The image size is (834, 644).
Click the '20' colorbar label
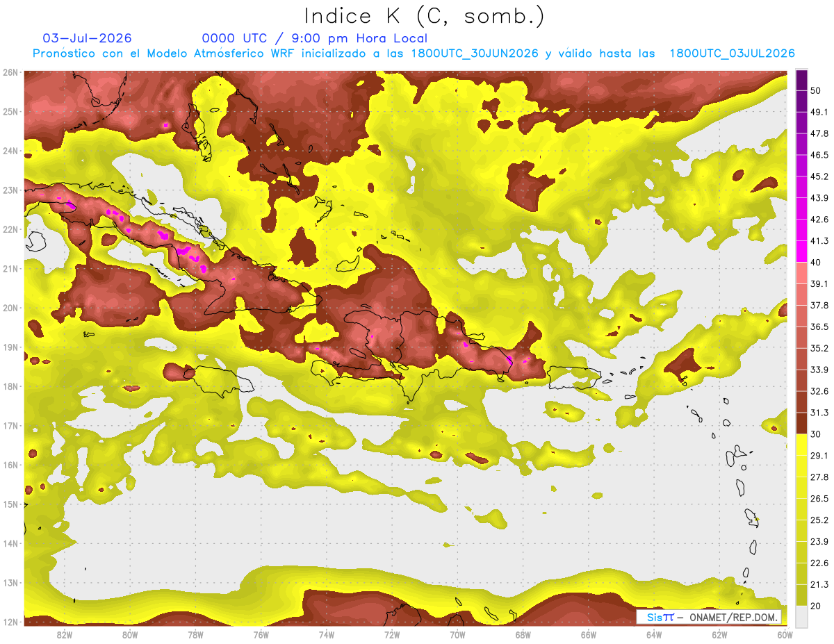click(x=816, y=606)
